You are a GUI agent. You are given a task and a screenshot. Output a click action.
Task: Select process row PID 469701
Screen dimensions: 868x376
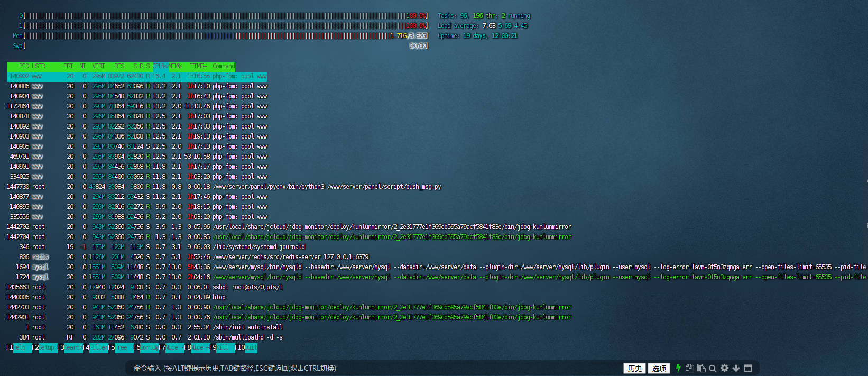(x=137, y=157)
